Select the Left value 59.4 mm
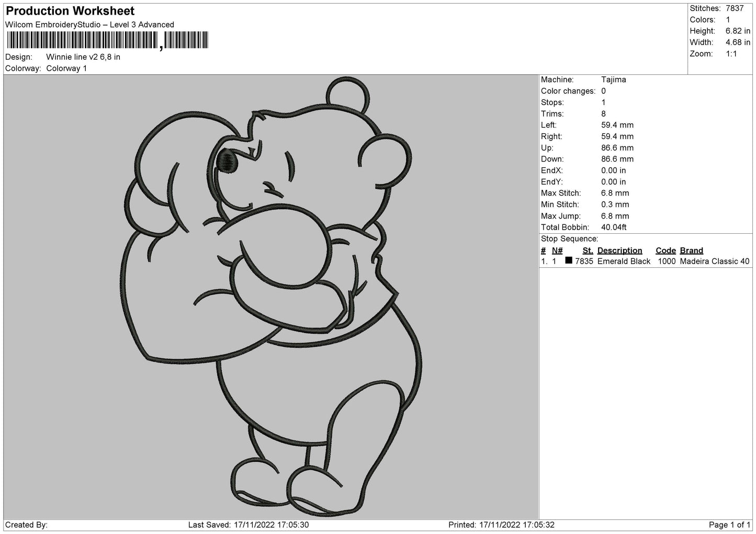This screenshot has width=756, height=534. (617, 125)
